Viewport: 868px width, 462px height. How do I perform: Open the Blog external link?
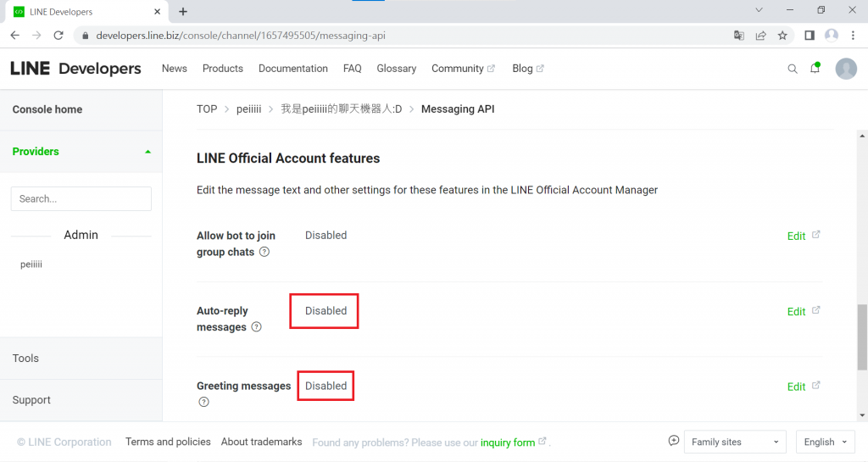point(527,69)
